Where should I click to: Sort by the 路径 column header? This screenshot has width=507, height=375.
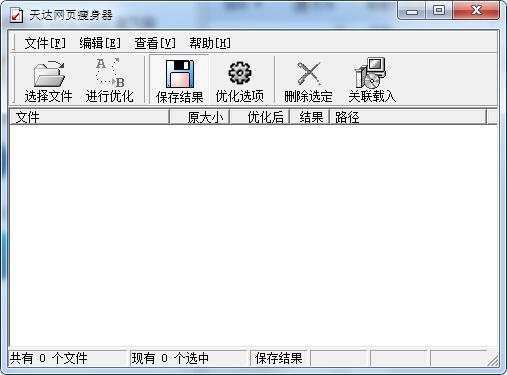click(408, 117)
